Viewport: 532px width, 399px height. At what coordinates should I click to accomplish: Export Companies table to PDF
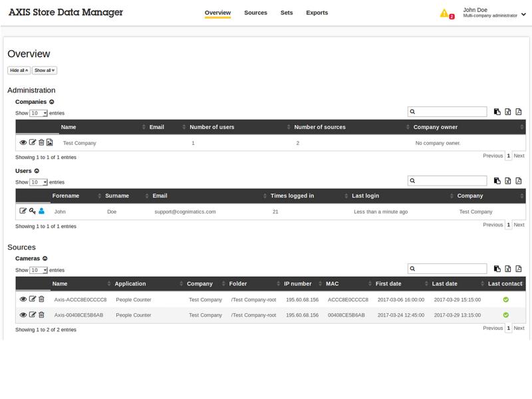(519, 112)
